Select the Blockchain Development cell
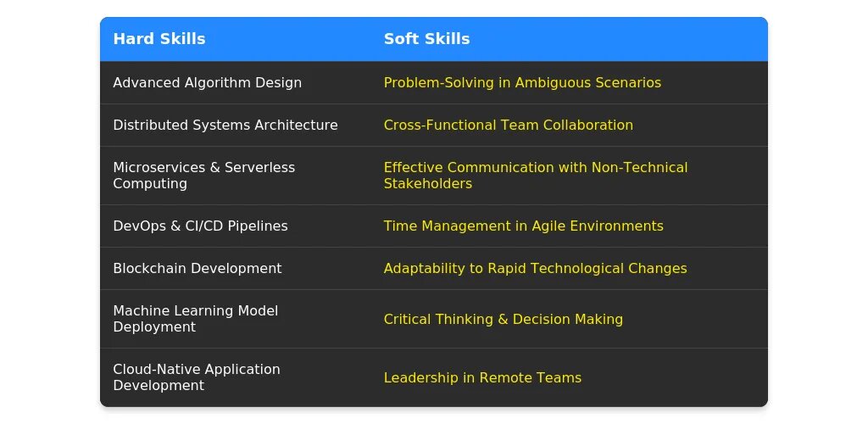The image size is (868, 424). tap(197, 269)
